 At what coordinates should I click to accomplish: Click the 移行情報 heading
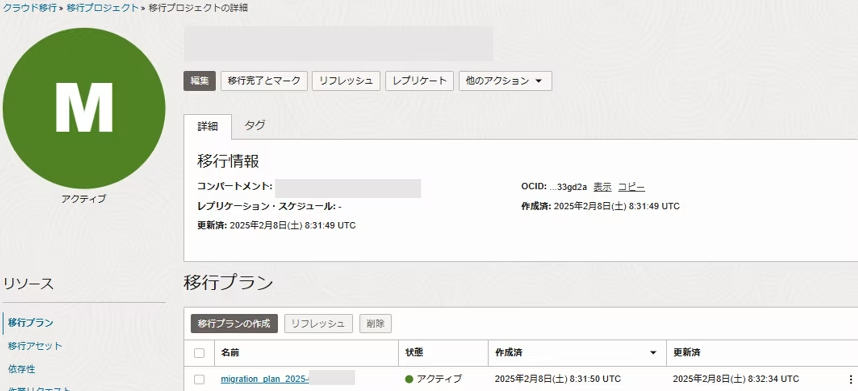(228, 161)
